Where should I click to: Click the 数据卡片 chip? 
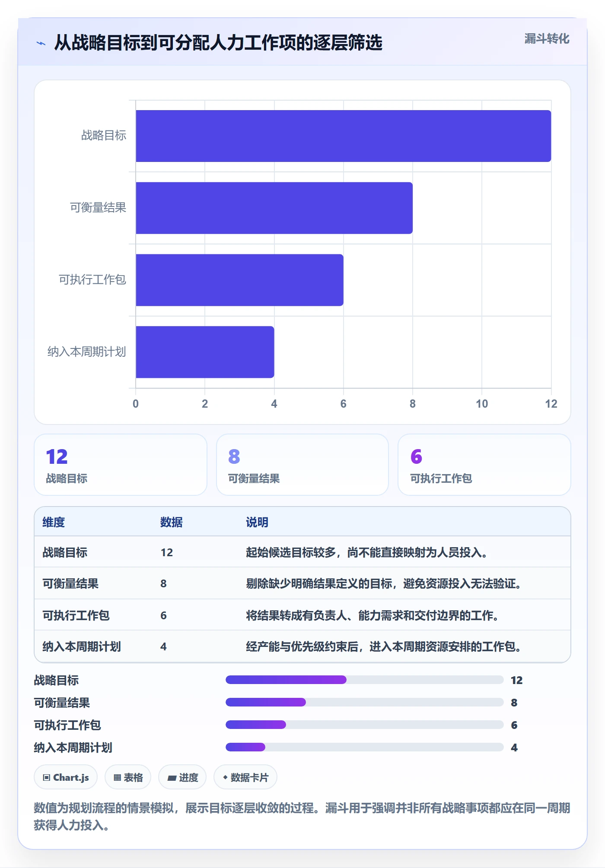pos(245,777)
